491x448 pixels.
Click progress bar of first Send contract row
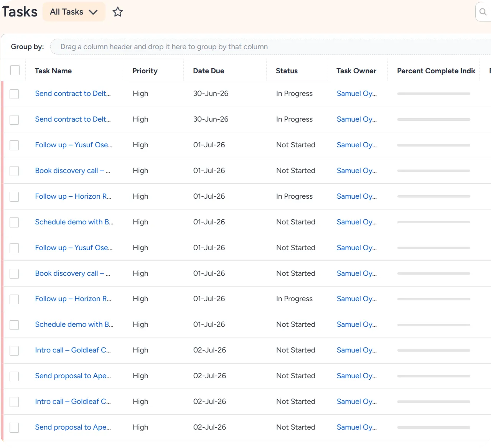(x=434, y=94)
